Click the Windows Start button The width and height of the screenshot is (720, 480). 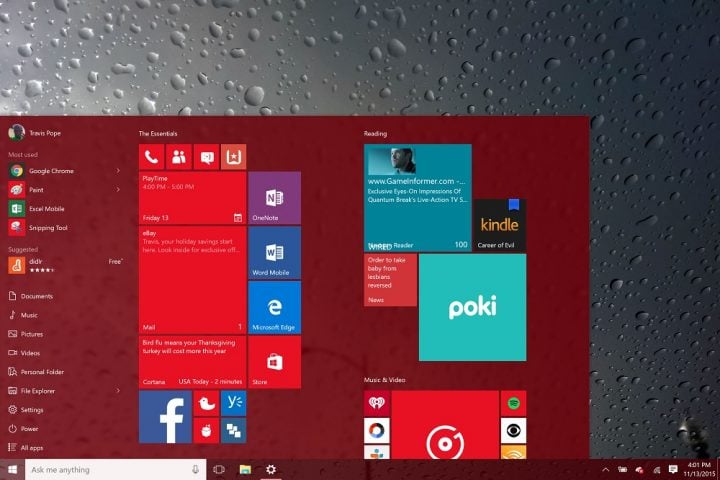pos(12,469)
